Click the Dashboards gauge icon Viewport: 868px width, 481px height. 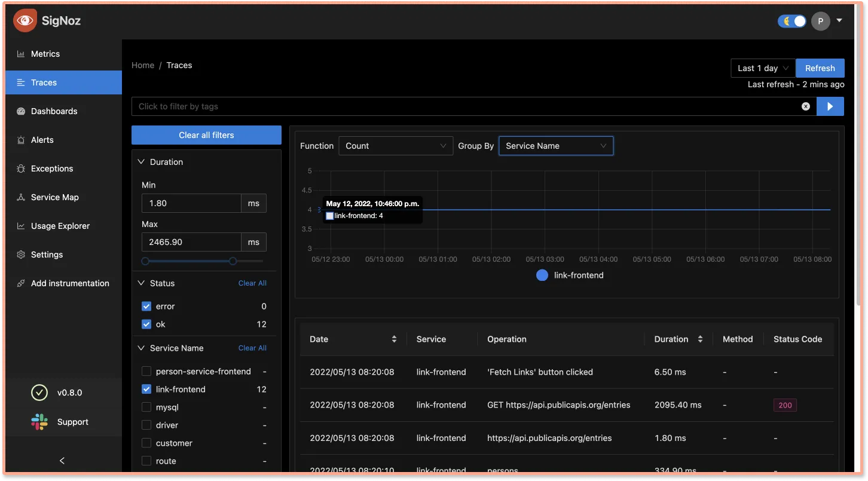[x=21, y=111]
